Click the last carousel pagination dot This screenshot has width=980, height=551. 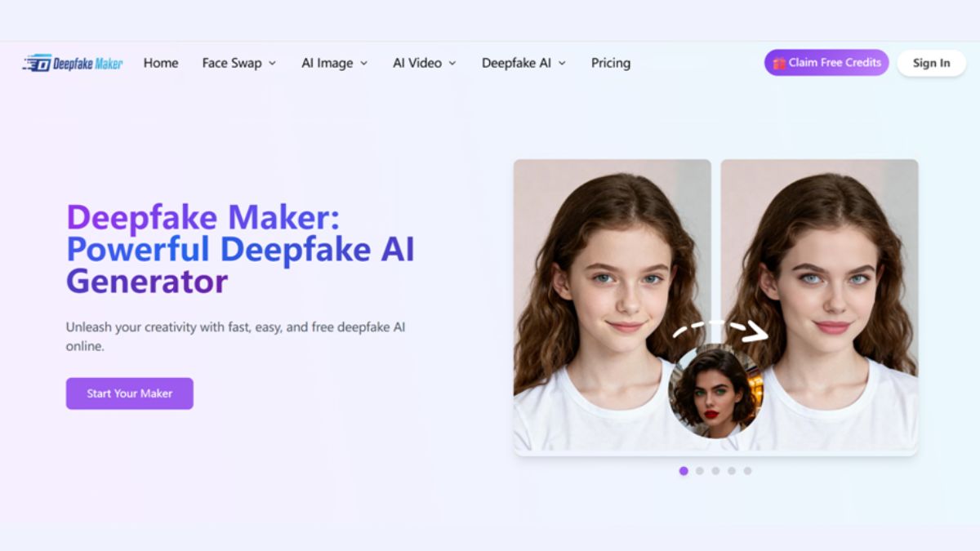(748, 471)
